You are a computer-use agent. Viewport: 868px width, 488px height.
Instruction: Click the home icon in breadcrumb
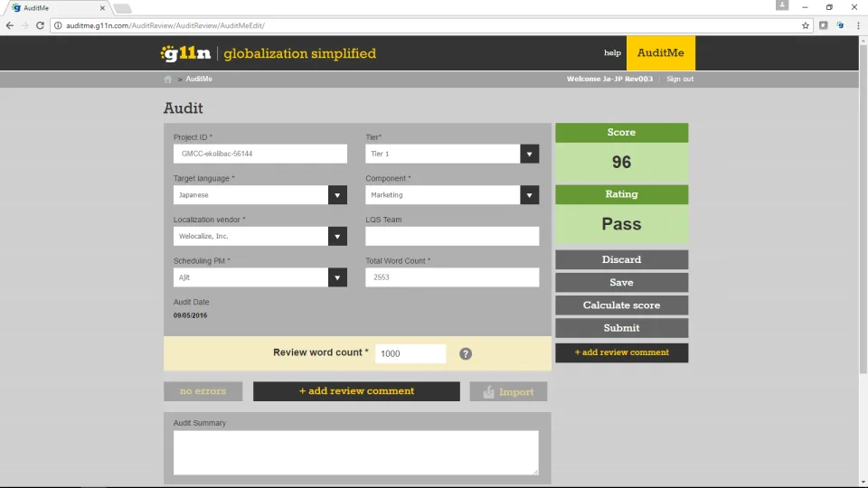click(x=168, y=80)
